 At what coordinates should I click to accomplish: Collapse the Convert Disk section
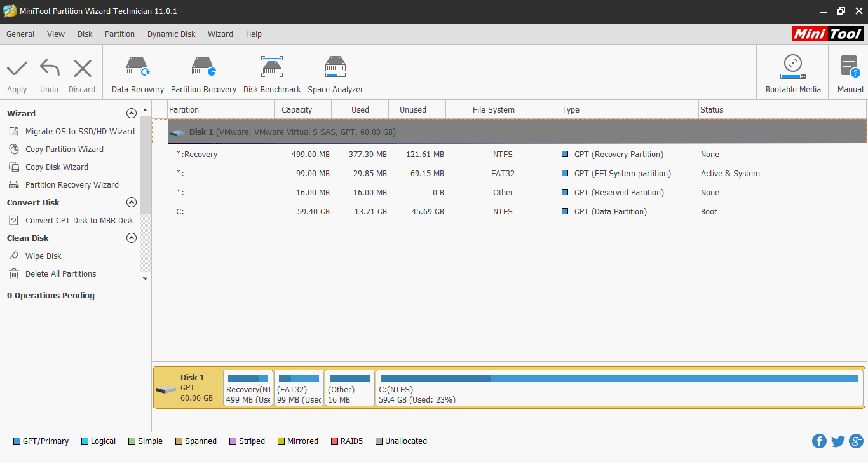(132, 202)
